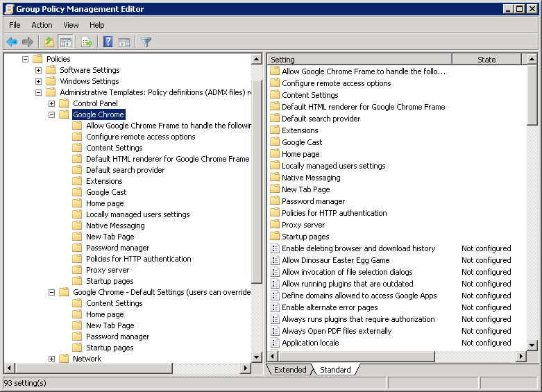Click folder icon of Network tree node
Screen dimensions: 542x392
click(64, 359)
